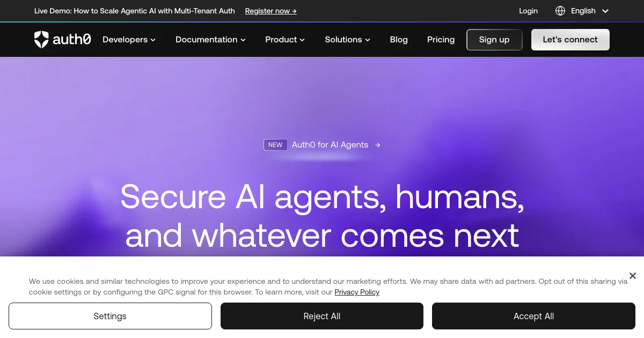Image resolution: width=644 pixels, height=338 pixels.
Task: Open the Documentation menu
Action: coord(211,40)
